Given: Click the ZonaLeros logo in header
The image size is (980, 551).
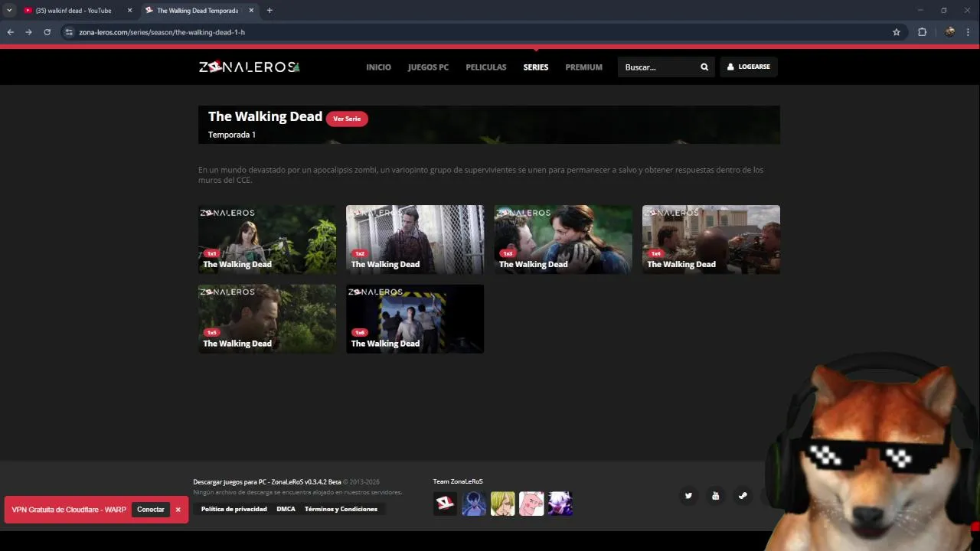Looking at the screenshot, I should (249, 67).
